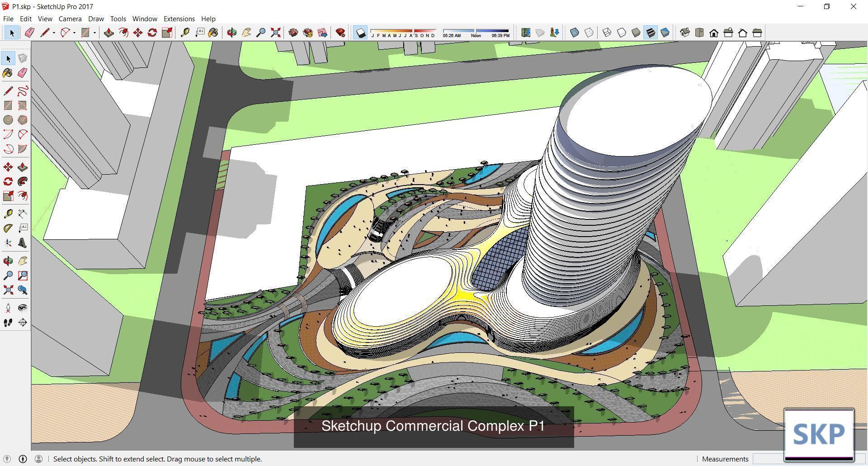Select the Walk footprints tool
Image resolution: width=868 pixels, height=466 pixels.
point(8,323)
